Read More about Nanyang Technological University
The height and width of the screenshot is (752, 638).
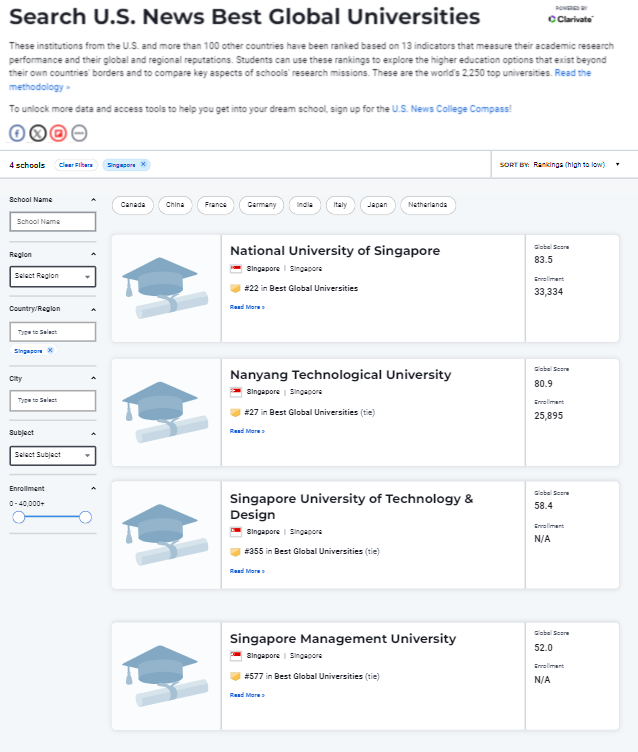pos(247,431)
